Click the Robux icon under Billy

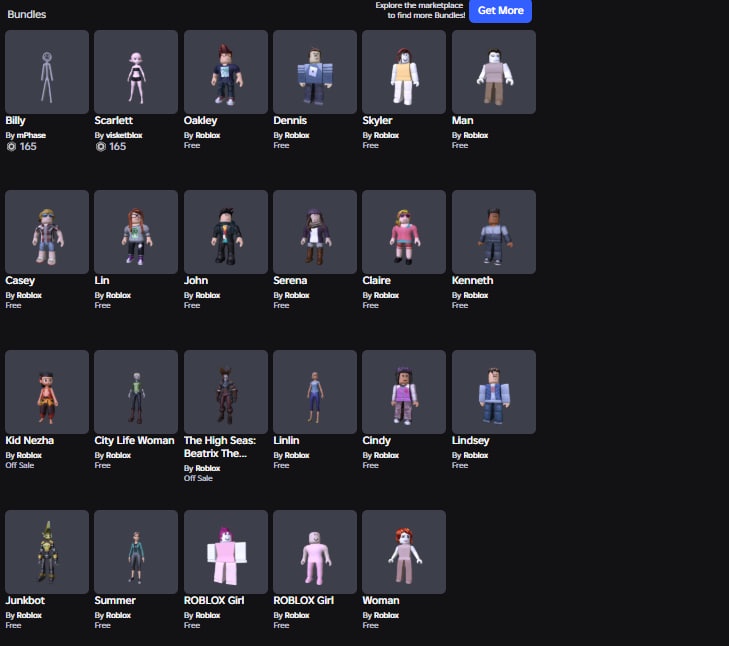coord(11,147)
